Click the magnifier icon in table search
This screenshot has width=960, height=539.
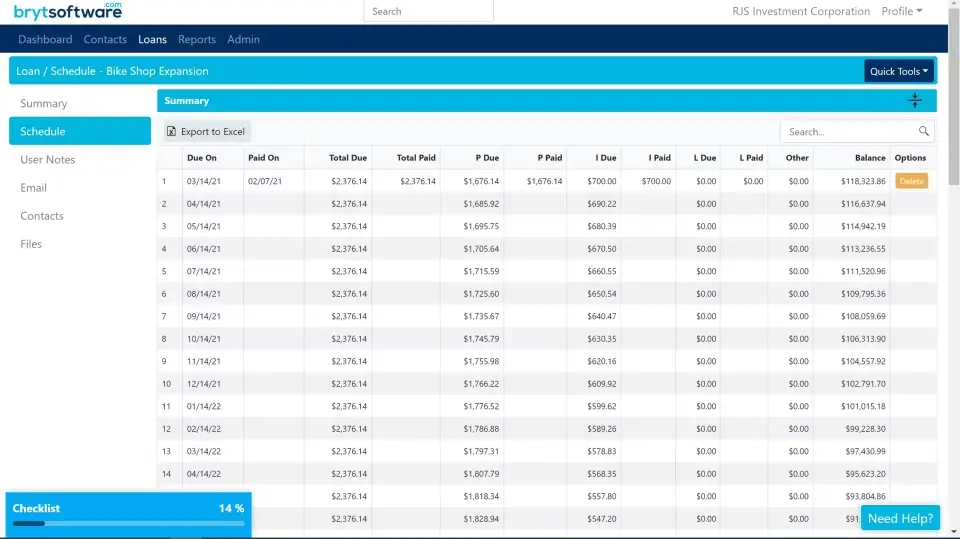pos(924,132)
